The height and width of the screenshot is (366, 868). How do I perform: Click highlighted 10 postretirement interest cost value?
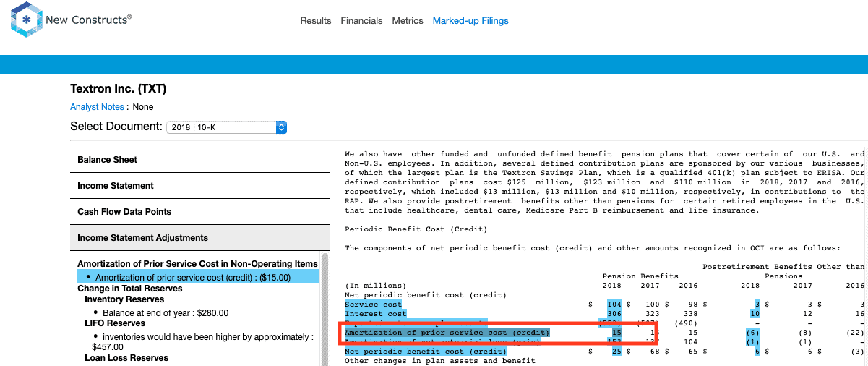[x=755, y=314]
